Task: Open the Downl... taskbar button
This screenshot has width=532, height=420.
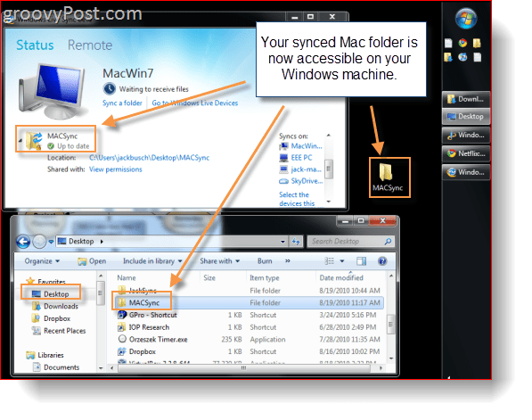Action: tap(466, 99)
